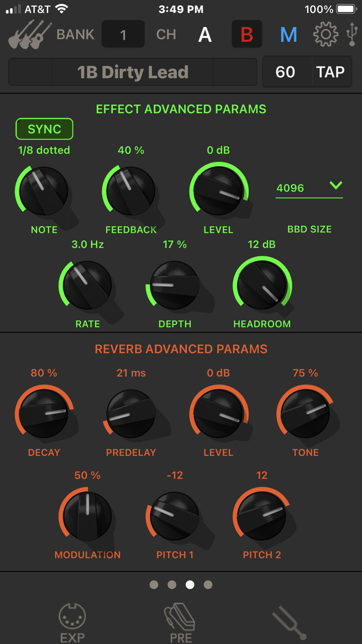Switch to channel B
The width and height of the screenshot is (362, 644).
(x=247, y=35)
